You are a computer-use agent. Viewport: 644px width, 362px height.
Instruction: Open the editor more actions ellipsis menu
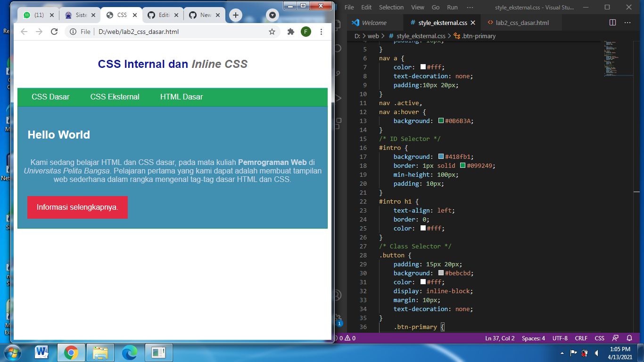(627, 22)
